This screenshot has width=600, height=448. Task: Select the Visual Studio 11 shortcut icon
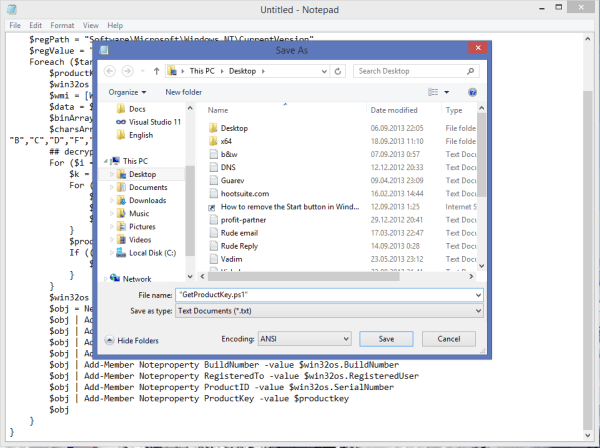coord(120,121)
